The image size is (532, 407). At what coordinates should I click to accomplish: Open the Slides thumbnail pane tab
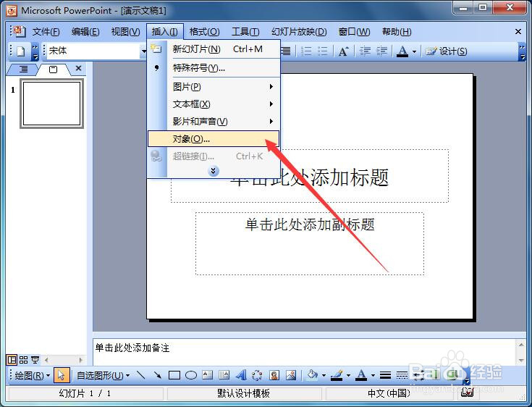coord(54,70)
